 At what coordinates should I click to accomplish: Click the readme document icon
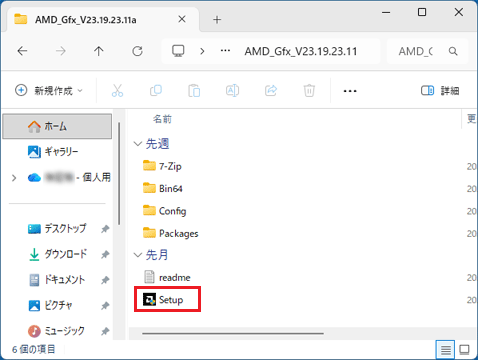[149, 277]
